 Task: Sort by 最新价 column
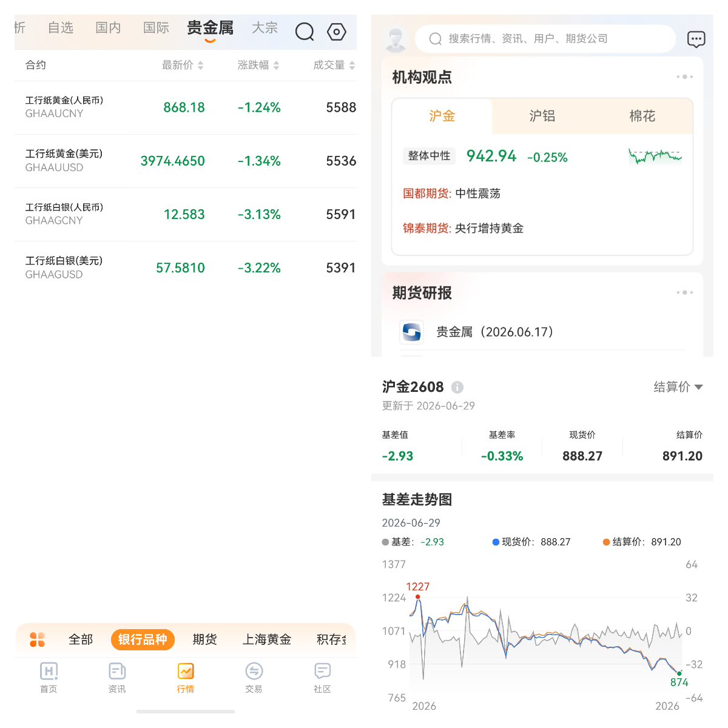click(x=183, y=65)
